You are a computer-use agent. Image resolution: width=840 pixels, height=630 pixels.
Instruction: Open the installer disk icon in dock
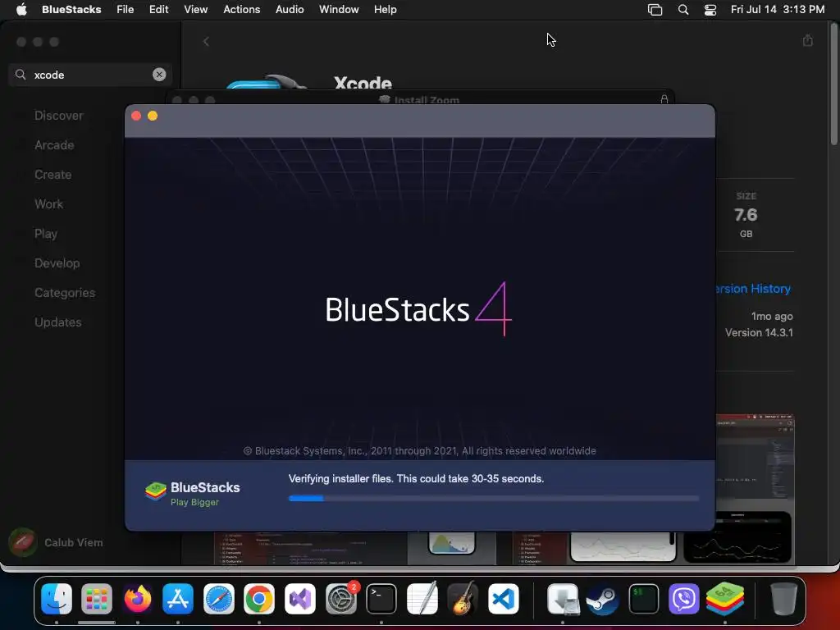click(x=563, y=598)
